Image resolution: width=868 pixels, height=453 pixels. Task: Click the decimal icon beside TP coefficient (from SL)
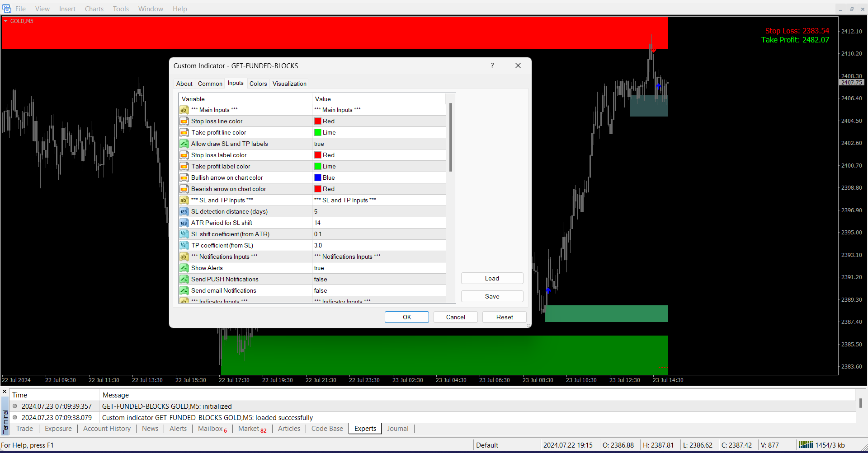[184, 245]
